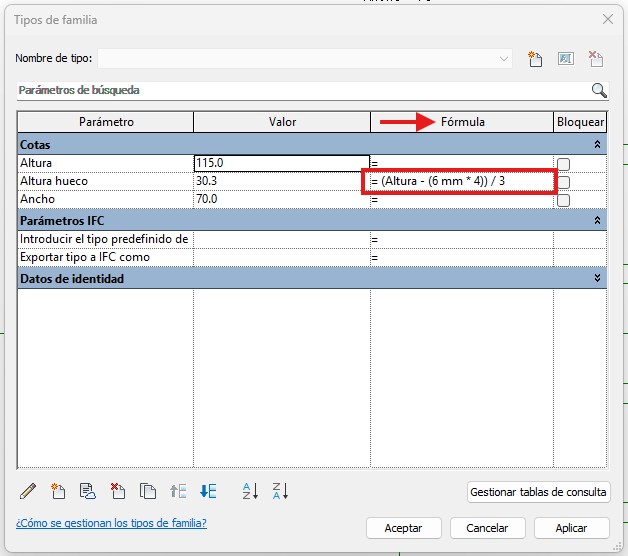This screenshot has width=628, height=556.
Task: Sort parameters in ascending A-Z order
Action: pos(250,491)
